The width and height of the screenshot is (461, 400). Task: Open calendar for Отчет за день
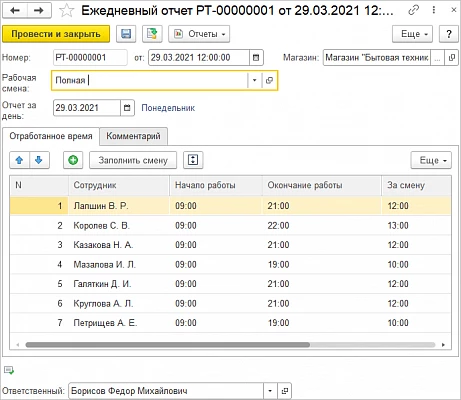pyautogui.click(x=127, y=108)
